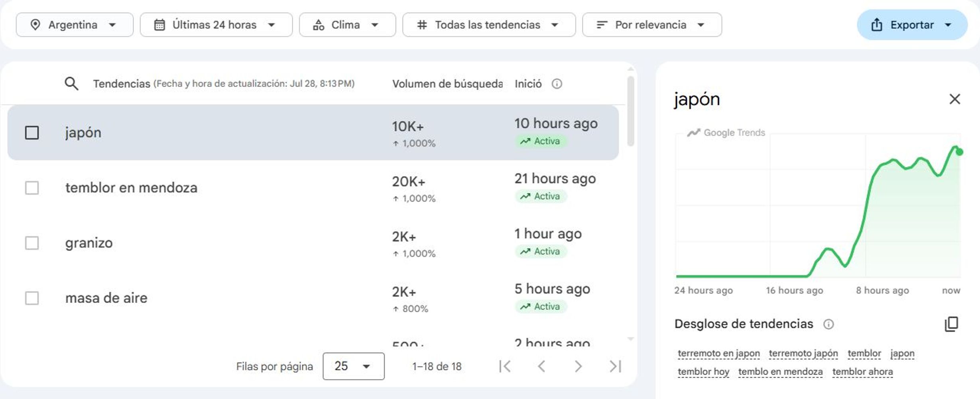Screen dimensions: 980x399
Task: Check the masa de aire checkbox
Action: [32, 298]
